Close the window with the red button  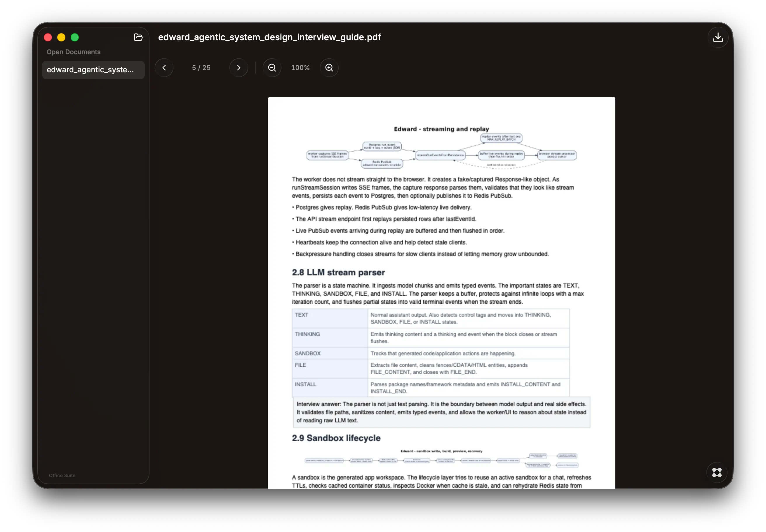pyautogui.click(x=48, y=37)
